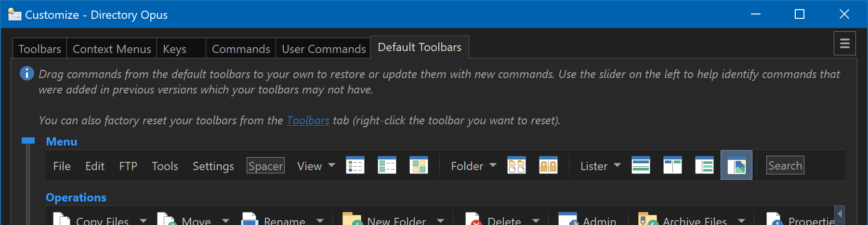Click the Copy Files button
This screenshot has height=225, width=868.
(x=92, y=220)
